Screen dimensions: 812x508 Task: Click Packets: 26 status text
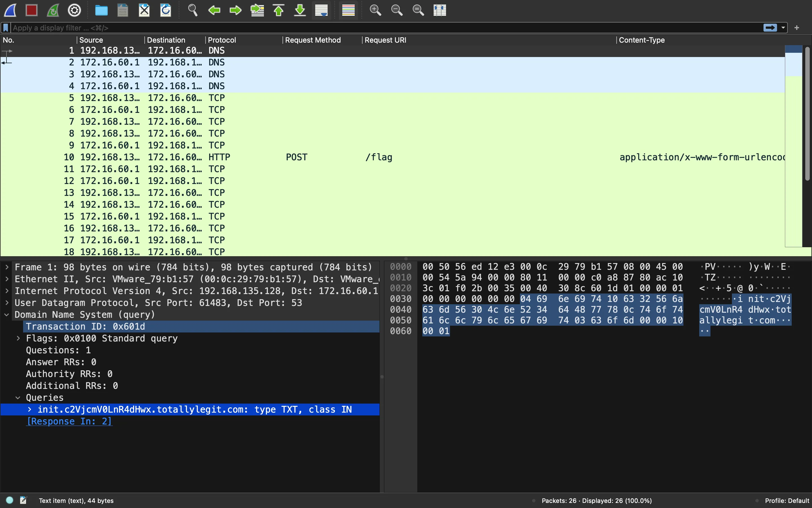597,501
